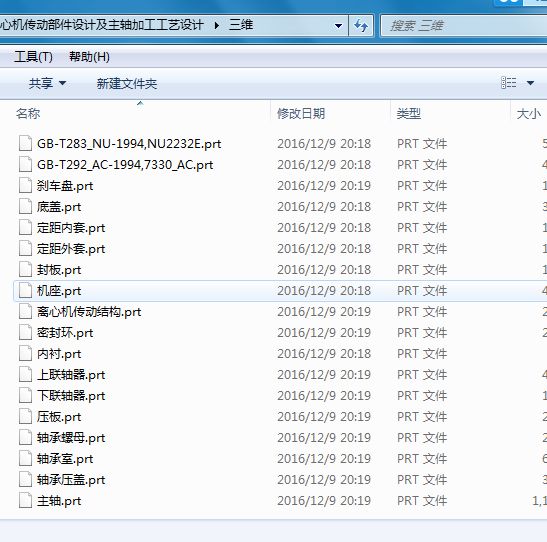Refresh the folder with the address bar button

tap(361, 25)
